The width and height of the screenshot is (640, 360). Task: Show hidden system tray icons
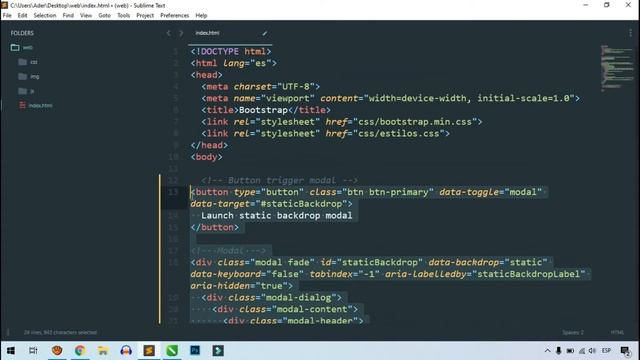click(547, 351)
